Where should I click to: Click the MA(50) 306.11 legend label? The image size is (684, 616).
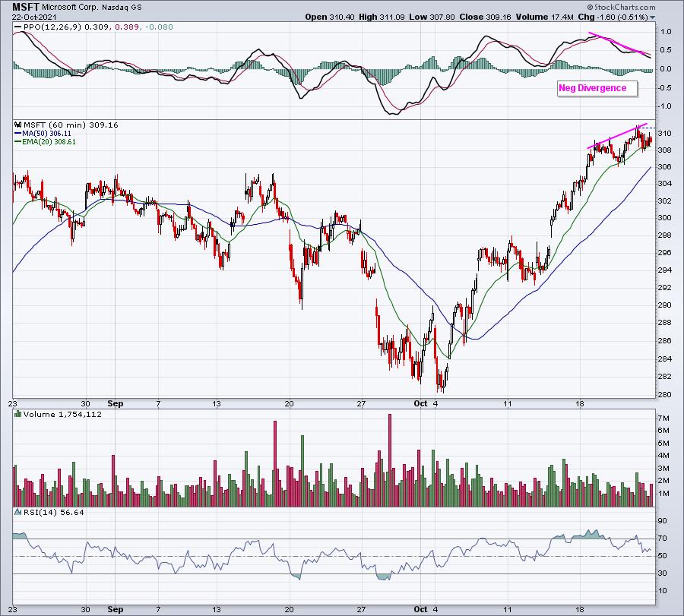(x=47, y=133)
